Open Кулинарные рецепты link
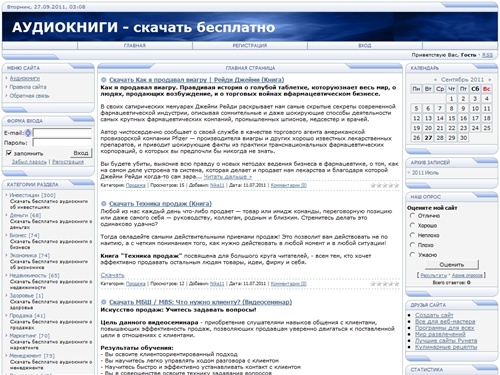The image size is (500, 375). click(446, 347)
